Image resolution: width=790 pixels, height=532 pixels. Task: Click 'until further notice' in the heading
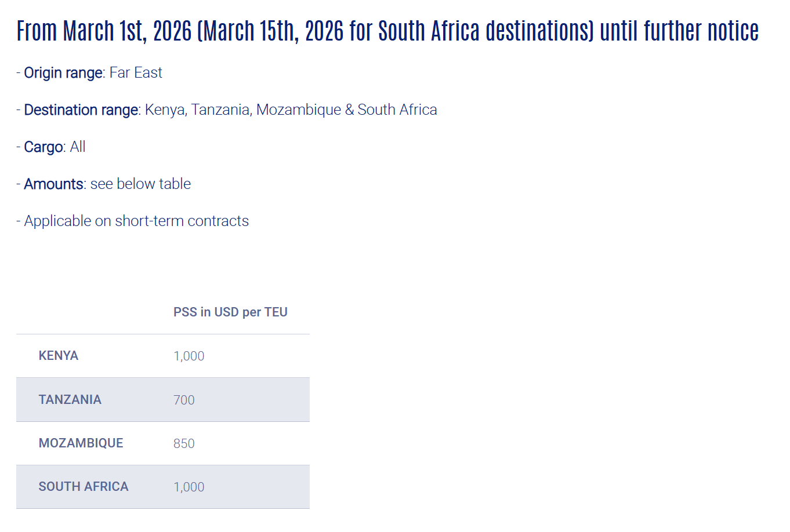tap(679, 31)
